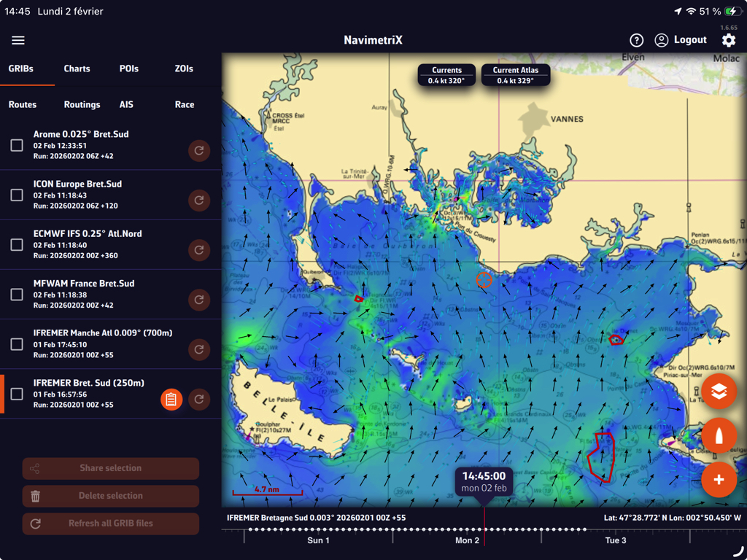747x560 pixels.
Task: Tap the Current Atlas data box
Action: tap(515, 75)
